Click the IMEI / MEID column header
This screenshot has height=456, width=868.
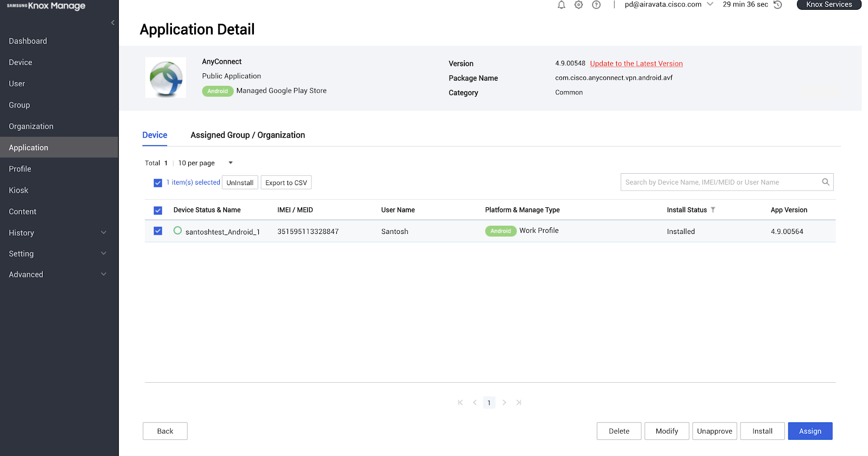(295, 210)
